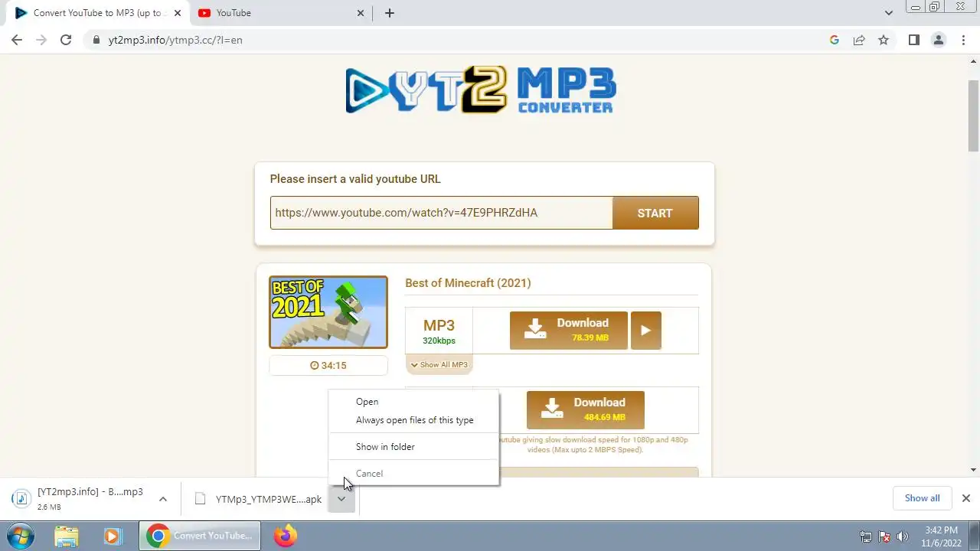Viewport: 980px width, 551px height.
Task: Click the YouTube URL input field
Action: coord(441,213)
